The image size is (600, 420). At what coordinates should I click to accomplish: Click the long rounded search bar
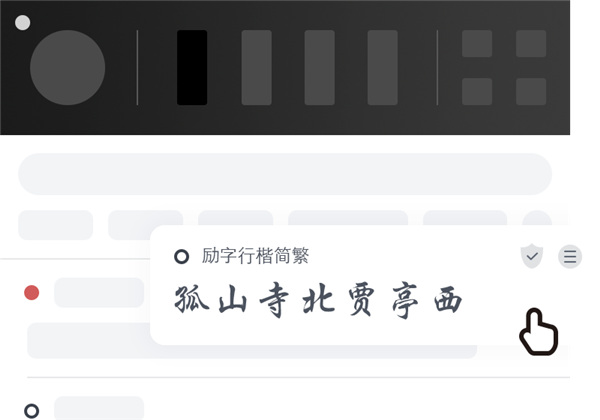click(x=285, y=174)
